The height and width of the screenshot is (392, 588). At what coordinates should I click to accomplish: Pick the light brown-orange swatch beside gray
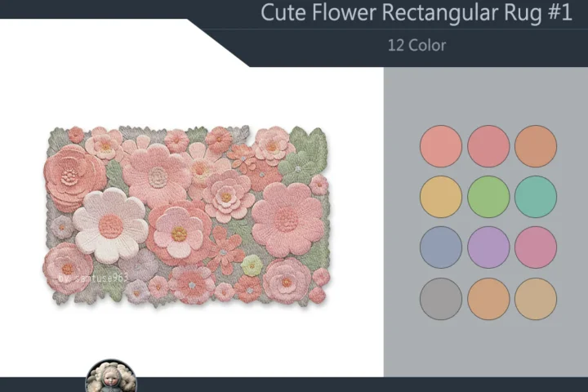[488, 299]
